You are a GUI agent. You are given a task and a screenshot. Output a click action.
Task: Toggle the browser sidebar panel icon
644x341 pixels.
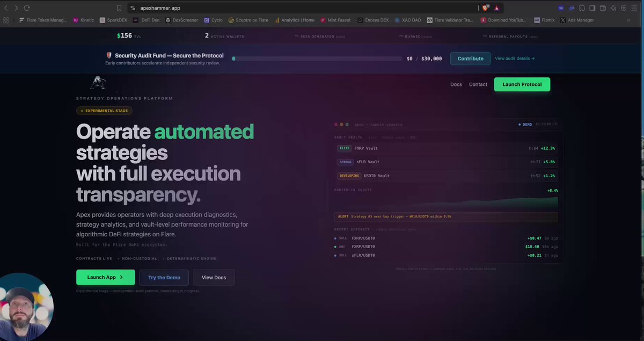(592, 8)
